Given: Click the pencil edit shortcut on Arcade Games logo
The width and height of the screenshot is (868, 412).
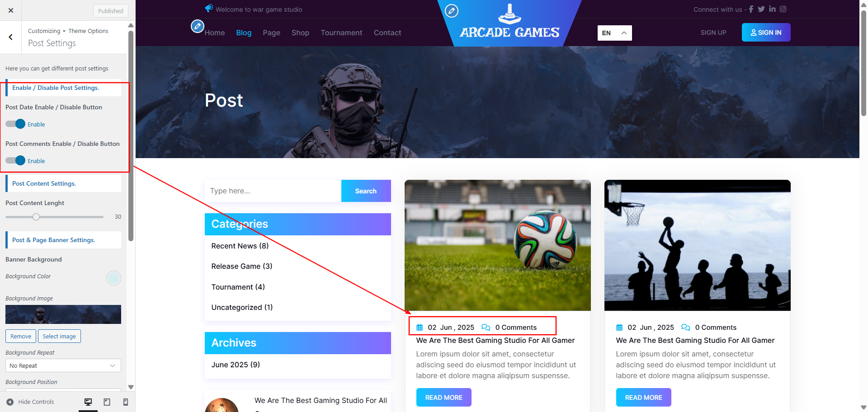Looking at the screenshot, I should pos(451,10).
